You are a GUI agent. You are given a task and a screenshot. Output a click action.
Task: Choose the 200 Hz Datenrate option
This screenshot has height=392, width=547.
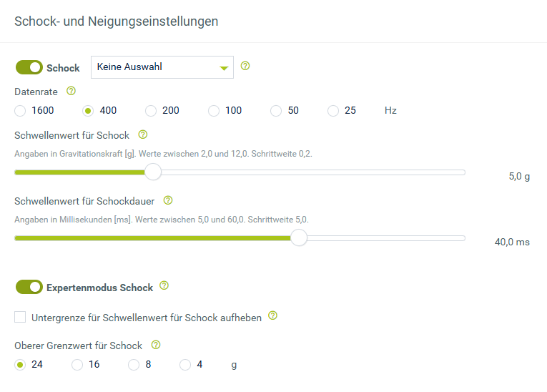[x=151, y=111]
